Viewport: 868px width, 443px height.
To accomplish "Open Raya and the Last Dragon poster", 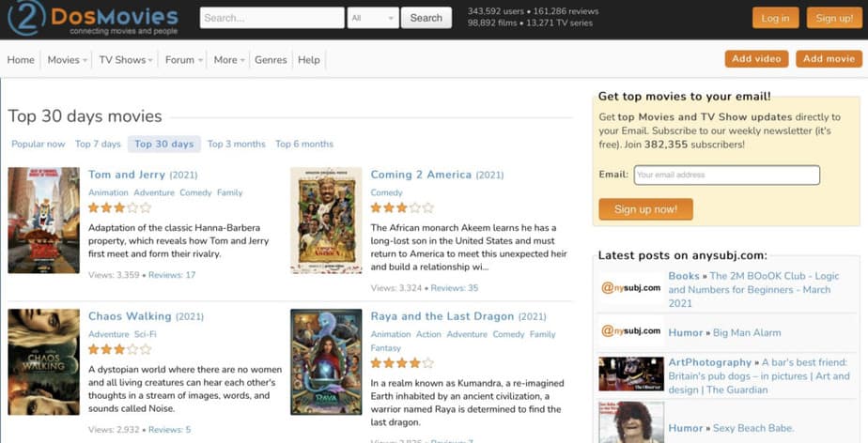I will pyautogui.click(x=326, y=361).
